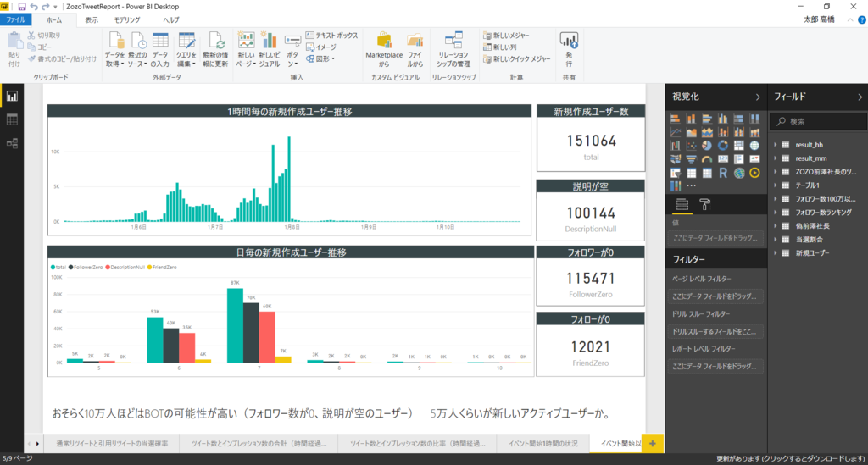This screenshot has width=868, height=465.
Task: Open Data view from left sidebar
Action: click(12, 120)
